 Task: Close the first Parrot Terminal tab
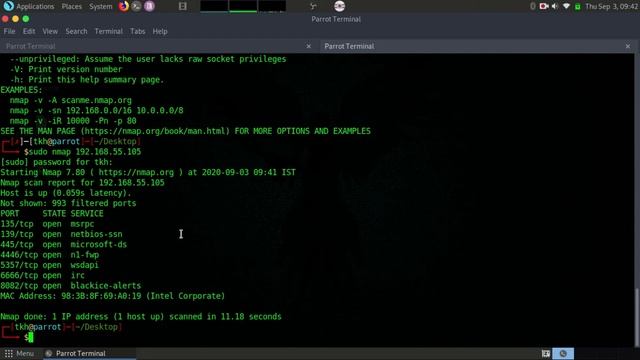[309, 46]
